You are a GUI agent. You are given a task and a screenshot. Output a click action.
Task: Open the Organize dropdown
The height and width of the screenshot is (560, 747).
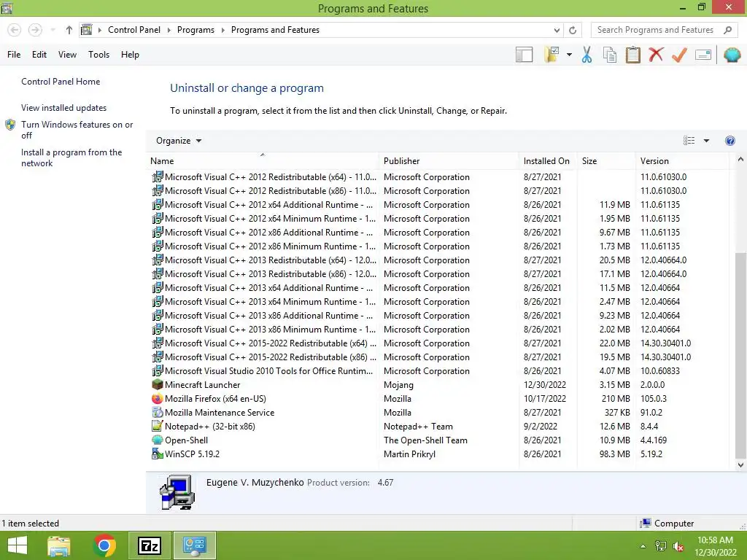[x=179, y=141]
